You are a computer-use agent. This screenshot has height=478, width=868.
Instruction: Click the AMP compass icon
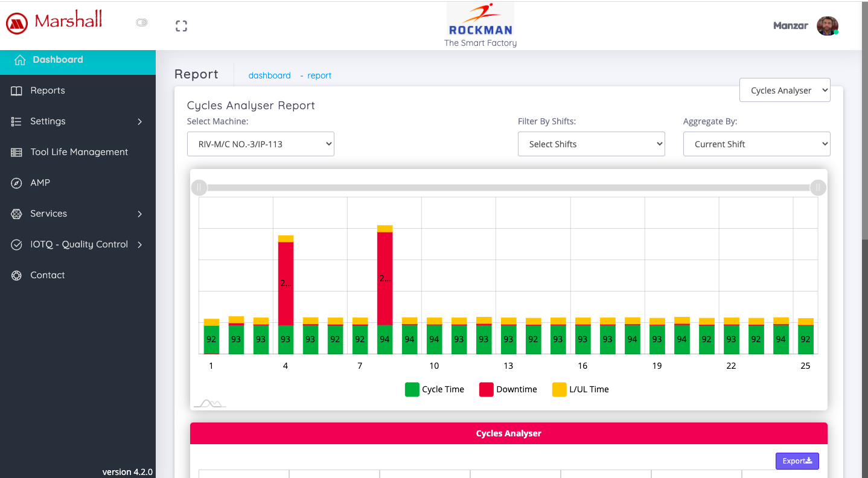coord(16,183)
